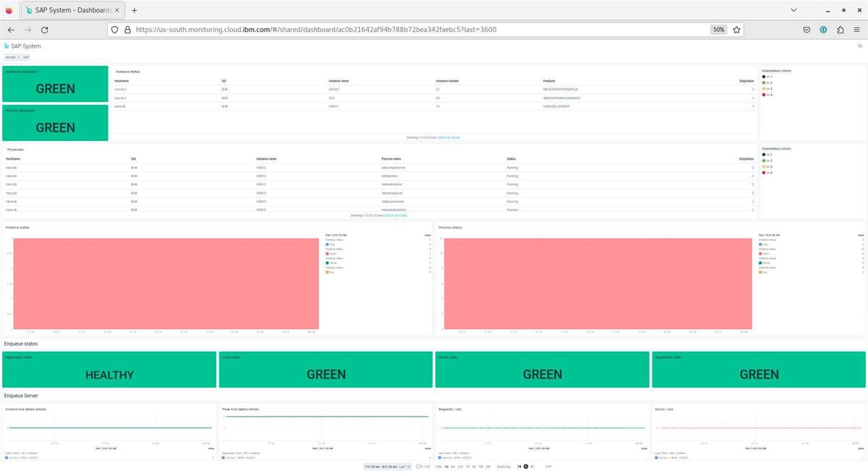Open the list-all-tabs chevron
This screenshot has height=473, width=868.
click(x=793, y=9)
